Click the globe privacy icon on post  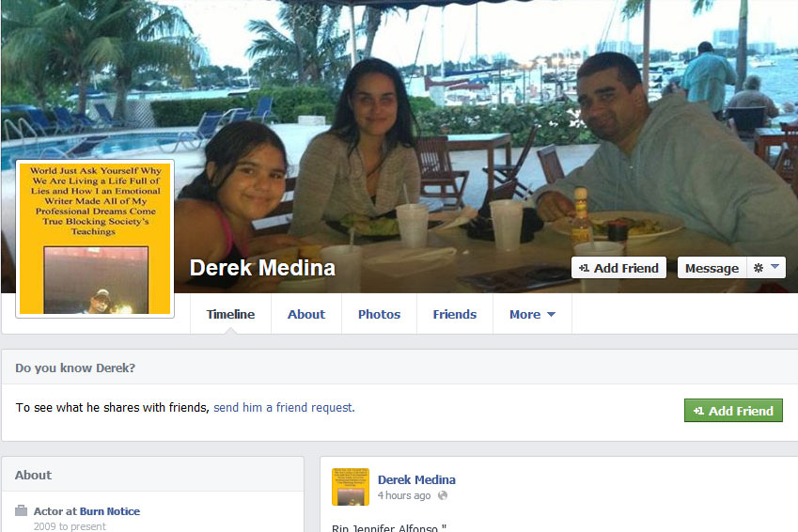[x=443, y=495]
